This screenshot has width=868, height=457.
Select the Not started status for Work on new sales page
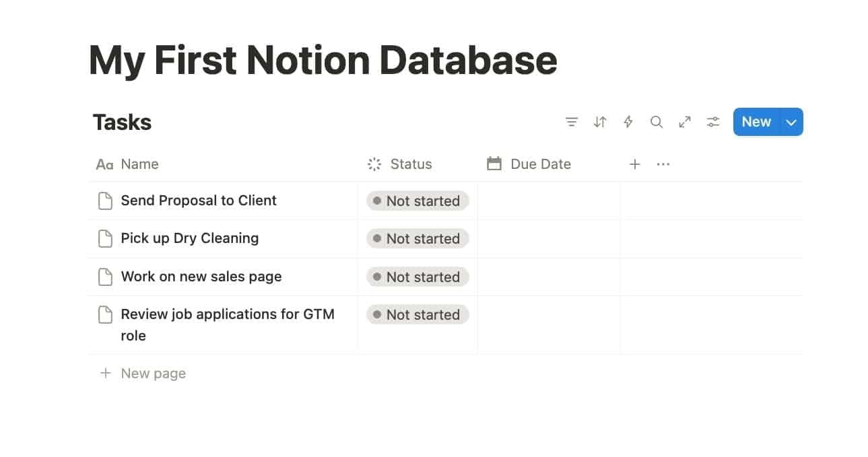coord(417,277)
